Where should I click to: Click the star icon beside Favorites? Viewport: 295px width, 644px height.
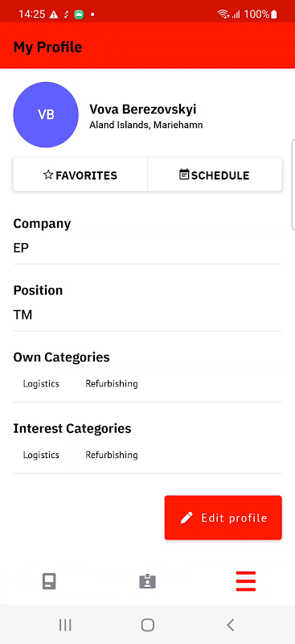(48, 175)
